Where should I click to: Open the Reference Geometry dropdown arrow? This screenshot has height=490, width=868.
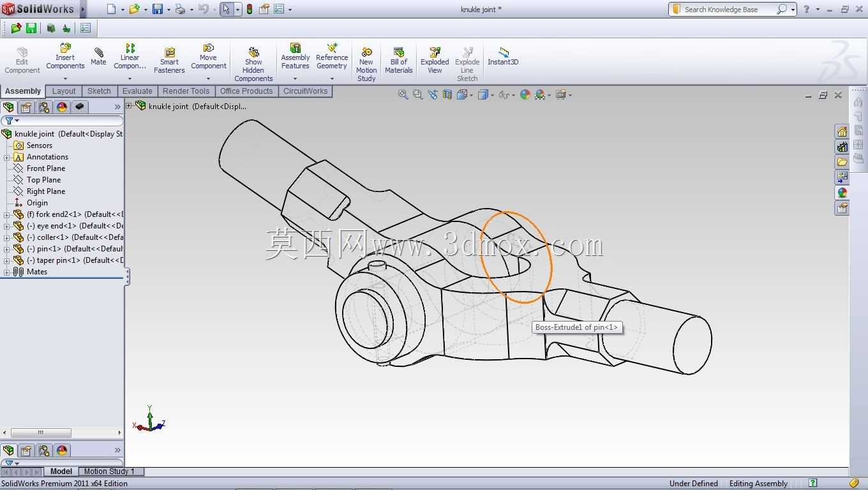click(332, 78)
